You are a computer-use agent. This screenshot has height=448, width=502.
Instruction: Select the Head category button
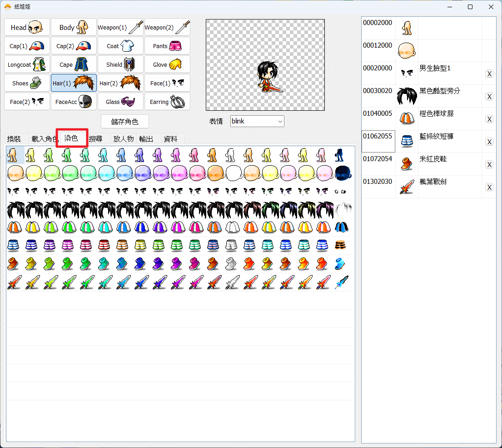click(x=27, y=27)
